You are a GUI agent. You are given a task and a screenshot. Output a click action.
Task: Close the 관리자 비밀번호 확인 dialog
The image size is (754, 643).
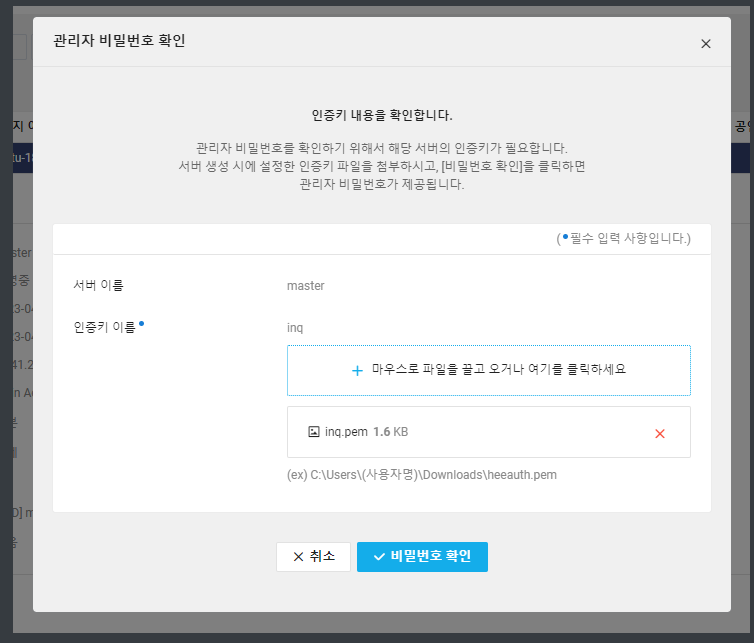click(705, 44)
